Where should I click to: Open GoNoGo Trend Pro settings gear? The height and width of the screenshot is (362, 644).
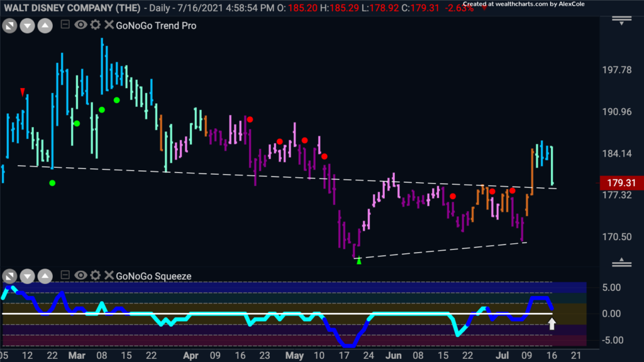tap(96, 25)
